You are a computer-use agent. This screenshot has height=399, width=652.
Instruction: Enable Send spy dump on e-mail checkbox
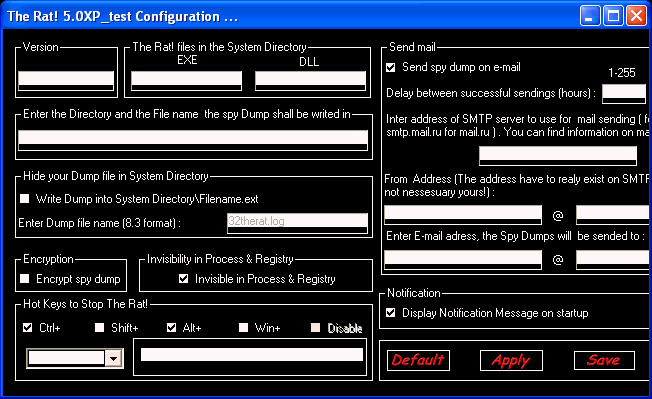[390, 67]
